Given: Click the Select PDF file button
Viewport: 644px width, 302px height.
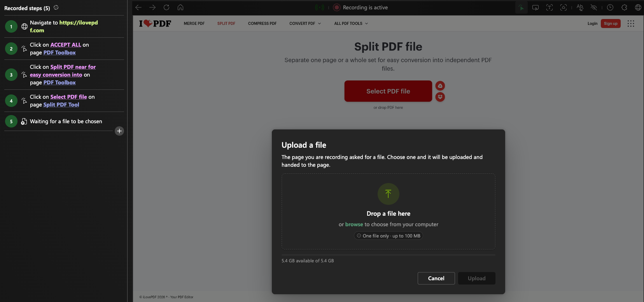Looking at the screenshot, I should coord(388,91).
